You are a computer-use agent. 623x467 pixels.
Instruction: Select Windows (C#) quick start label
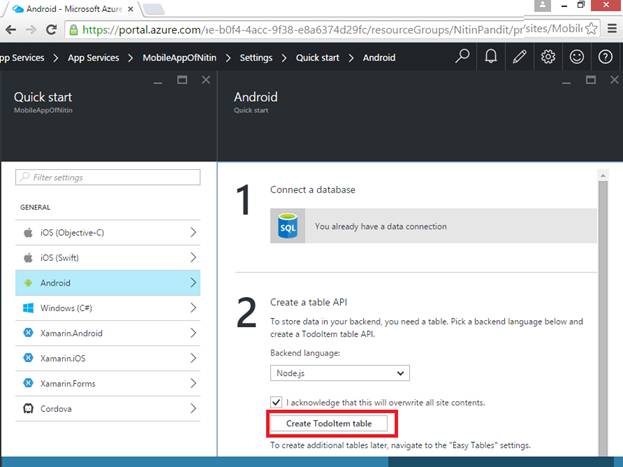tap(66, 308)
